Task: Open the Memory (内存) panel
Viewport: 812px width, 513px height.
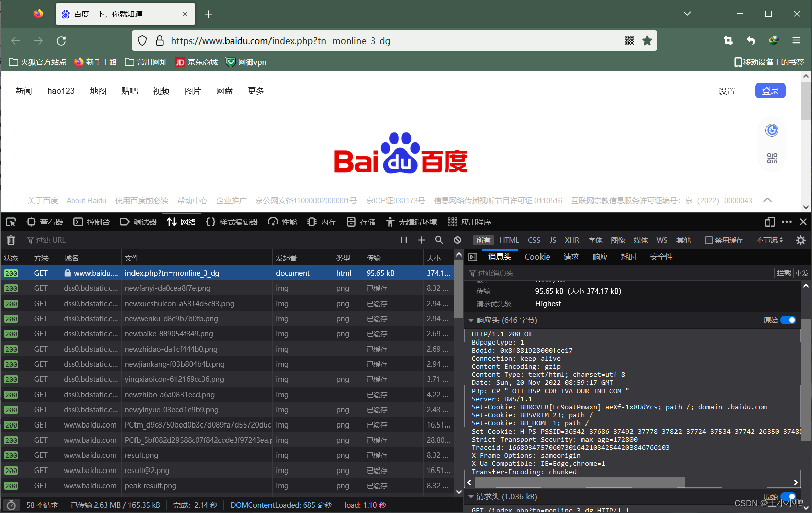Action: click(x=322, y=222)
